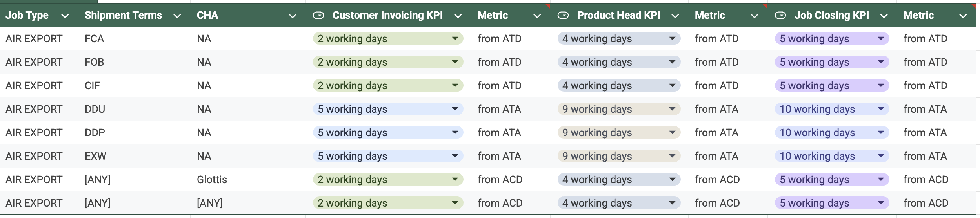Open the Customer Invoicing KPI header chevron
This screenshot has width=980, height=218.
tap(458, 16)
